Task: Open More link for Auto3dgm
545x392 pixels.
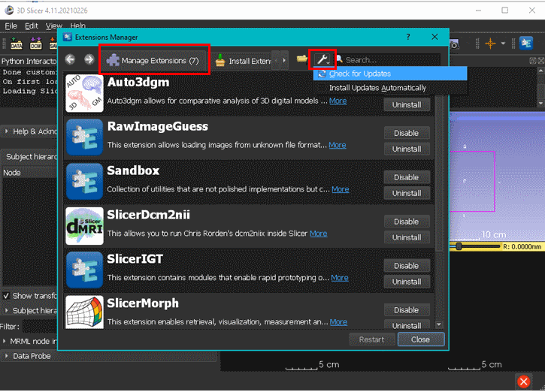Action: point(338,101)
